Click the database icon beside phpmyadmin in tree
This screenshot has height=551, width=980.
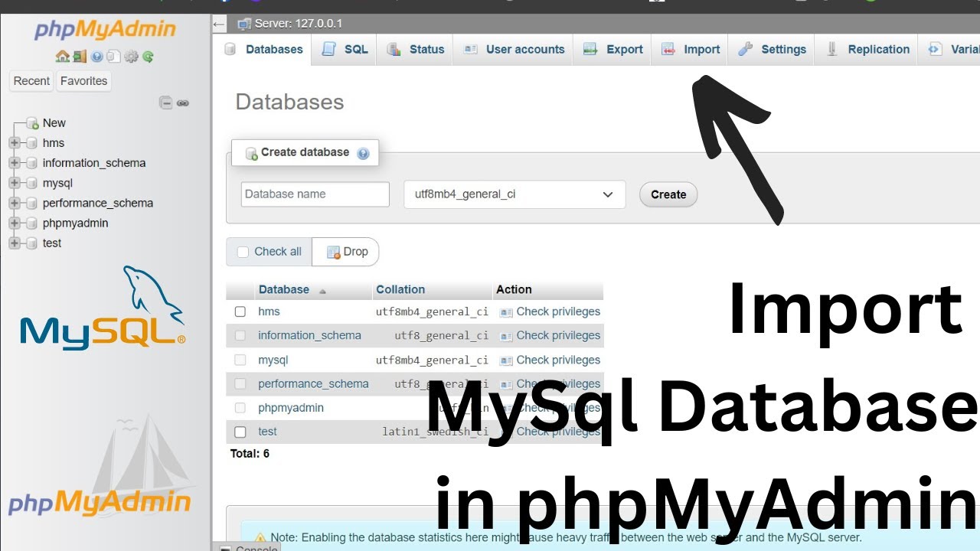(31, 223)
